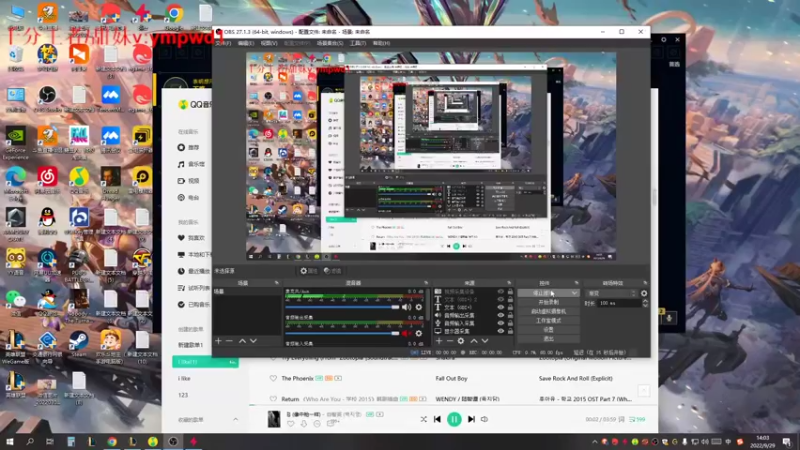800x450 pixels.
Task: Adjust first mixer track volume slider
Action: click(342, 307)
